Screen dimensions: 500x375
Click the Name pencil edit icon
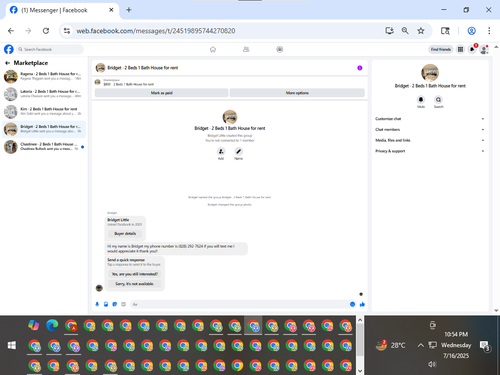click(238, 151)
